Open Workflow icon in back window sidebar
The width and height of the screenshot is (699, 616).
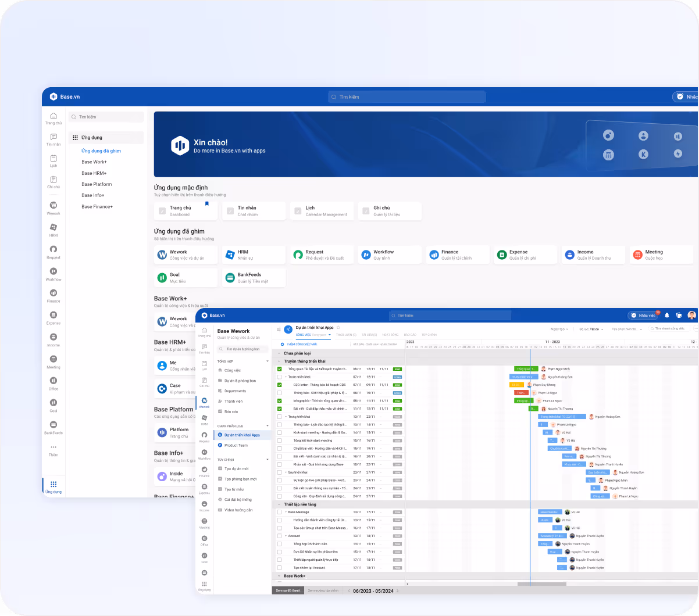pos(54,271)
